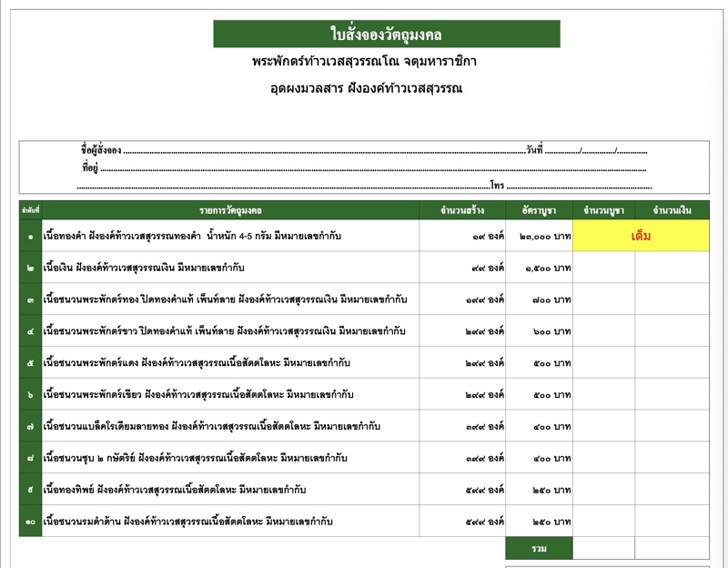Select the green รวม total label cell
This screenshot has width=728, height=568.
pos(540,548)
